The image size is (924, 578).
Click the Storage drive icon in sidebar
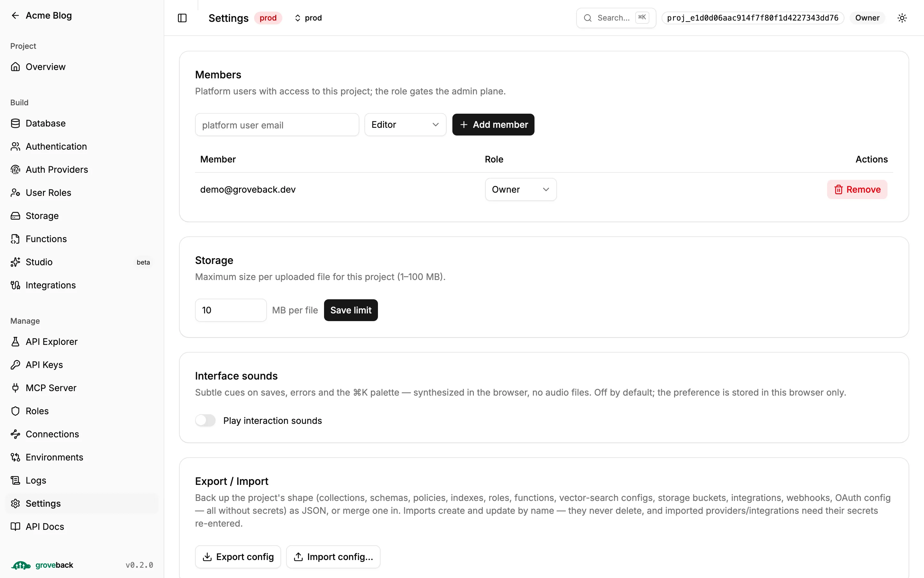(15, 216)
